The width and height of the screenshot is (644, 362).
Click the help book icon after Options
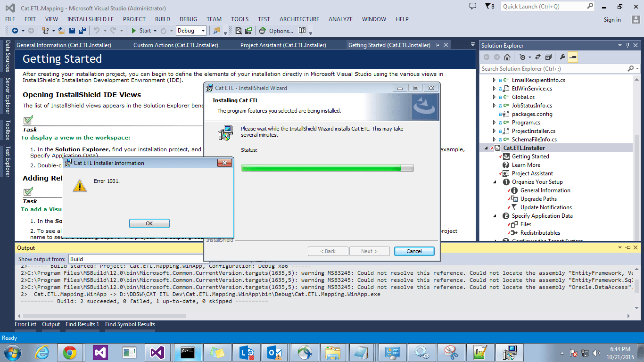click(x=302, y=31)
